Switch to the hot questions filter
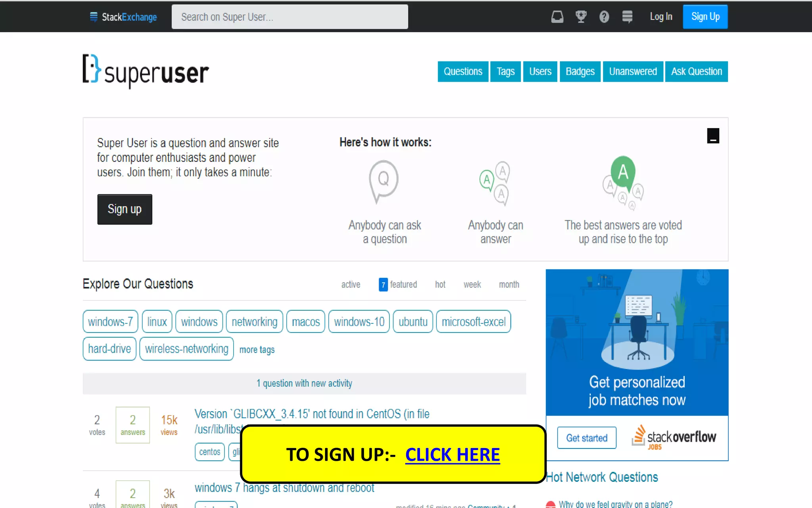 440,285
